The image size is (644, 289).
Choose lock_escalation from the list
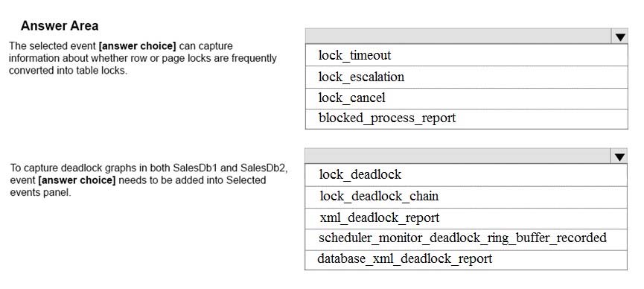click(x=467, y=77)
